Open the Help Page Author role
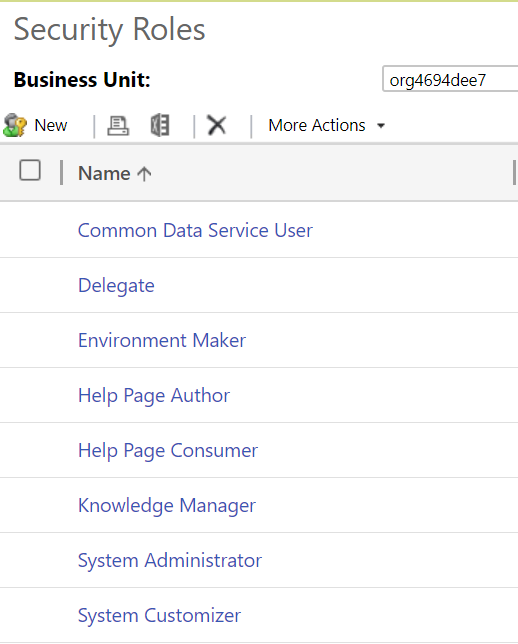Viewport: 518px width, 644px height. 154,396
